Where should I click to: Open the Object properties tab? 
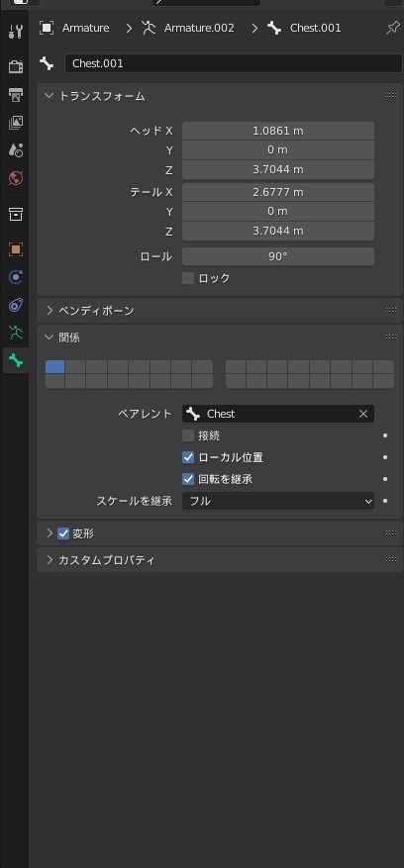tap(16, 249)
